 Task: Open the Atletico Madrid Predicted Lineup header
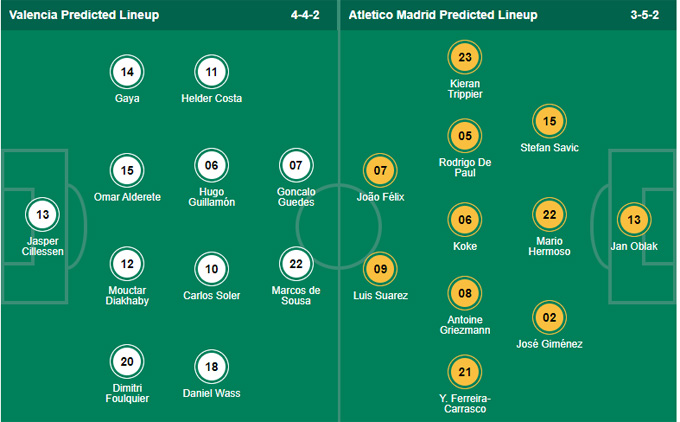(x=443, y=15)
